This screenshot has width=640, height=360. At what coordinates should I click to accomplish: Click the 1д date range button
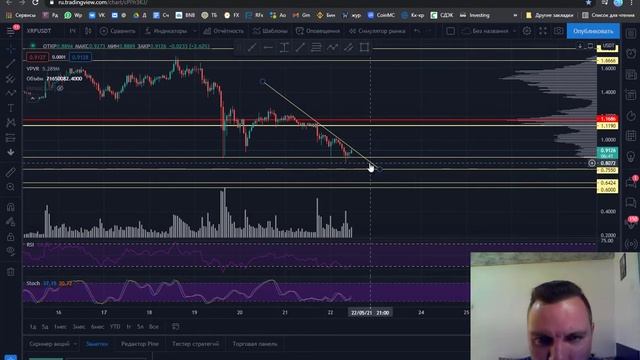pyautogui.click(x=33, y=327)
